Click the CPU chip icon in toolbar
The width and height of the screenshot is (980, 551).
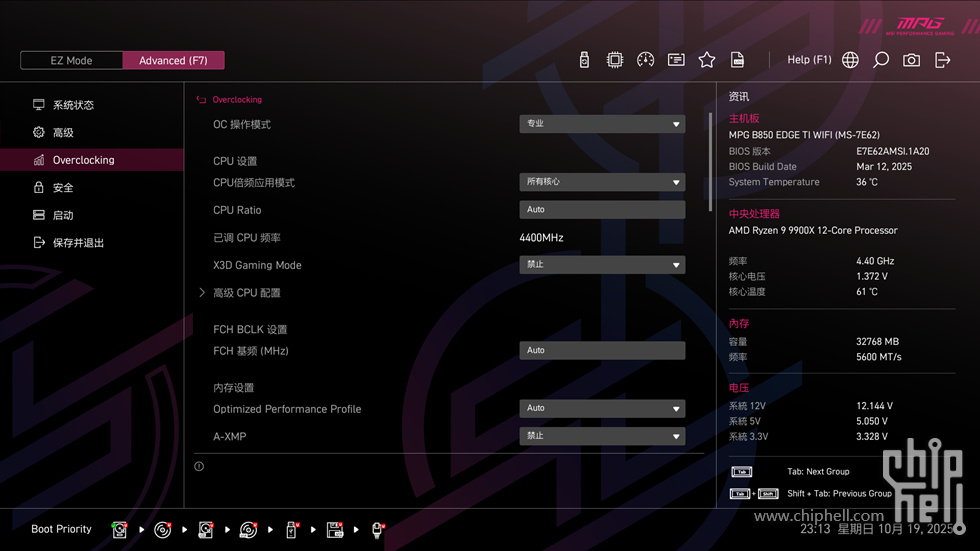pyautogui.click(x=615, y=60)
